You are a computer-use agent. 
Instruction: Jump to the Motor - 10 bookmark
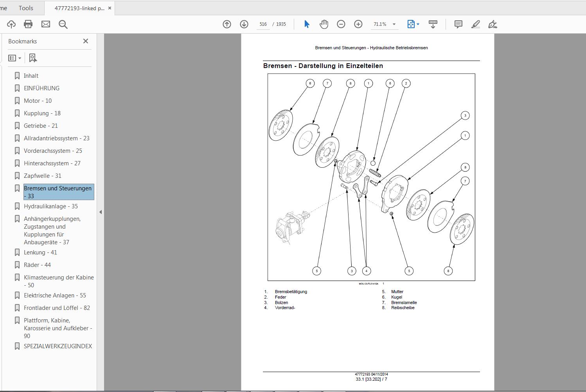(x=38, y=100)
